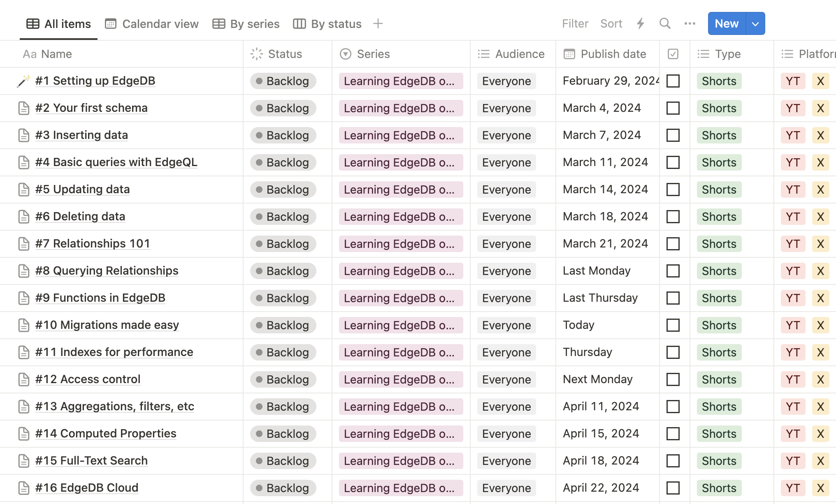Add a new view with plus icon

tap(378, 23)
